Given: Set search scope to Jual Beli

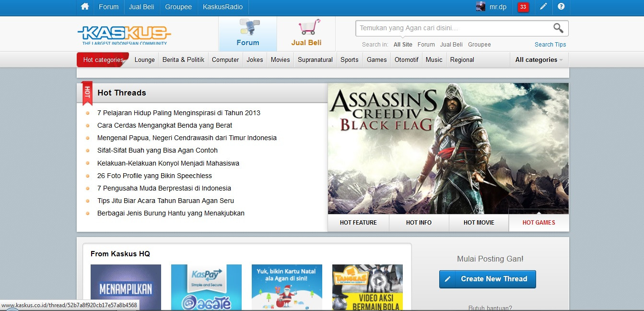Looking at the screenshot, I should click(451, 45).
